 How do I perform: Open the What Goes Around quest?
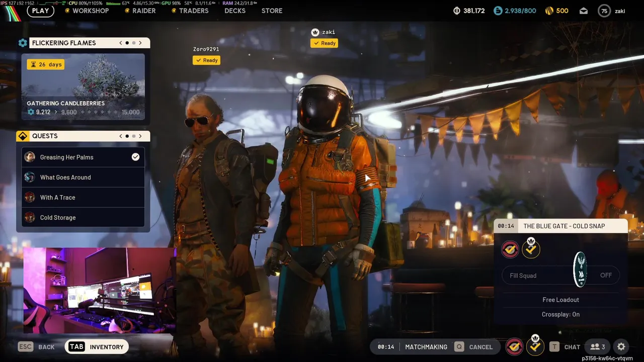coord(83,177)
